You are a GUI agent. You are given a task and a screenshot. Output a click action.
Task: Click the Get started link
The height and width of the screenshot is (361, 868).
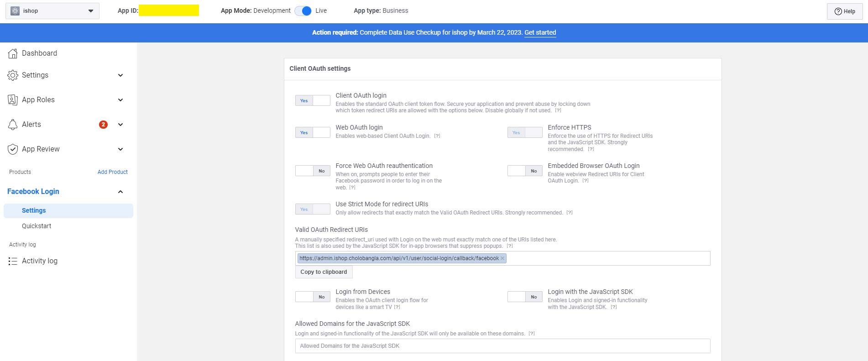(x=540, y=32)
